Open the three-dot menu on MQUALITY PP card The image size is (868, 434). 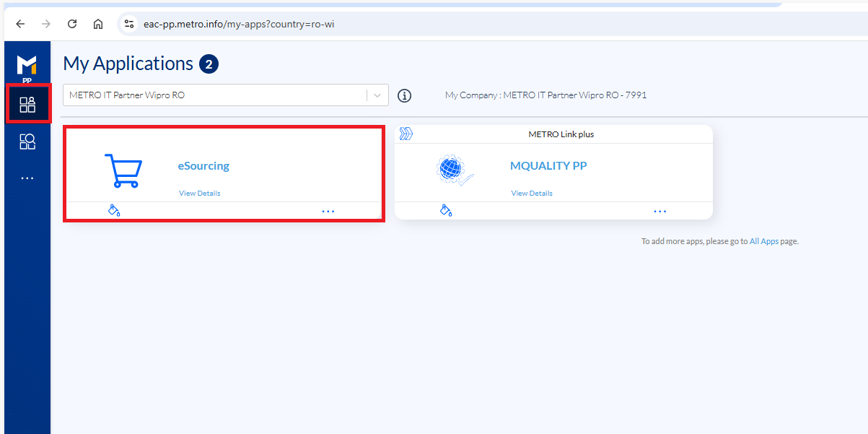pos(660,211)
